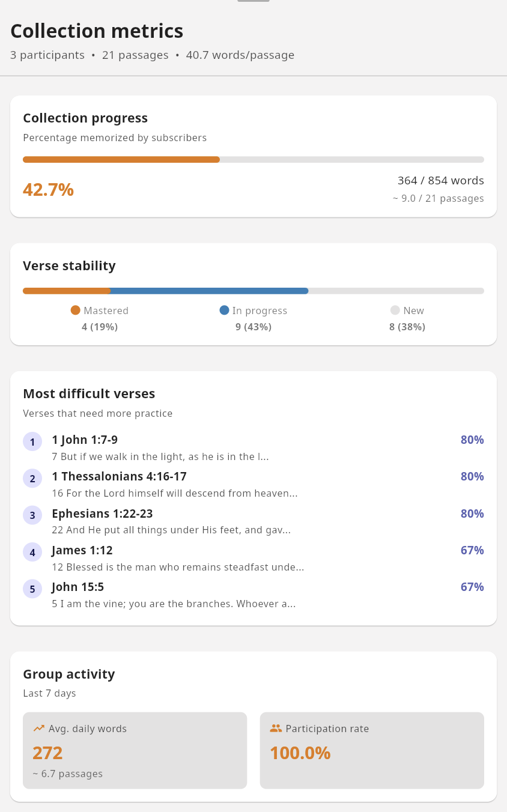This screenshot has width=507, height=812.
Task: Click the 80% score next to Ephesians 1:22-23
Action: point(472,514)
